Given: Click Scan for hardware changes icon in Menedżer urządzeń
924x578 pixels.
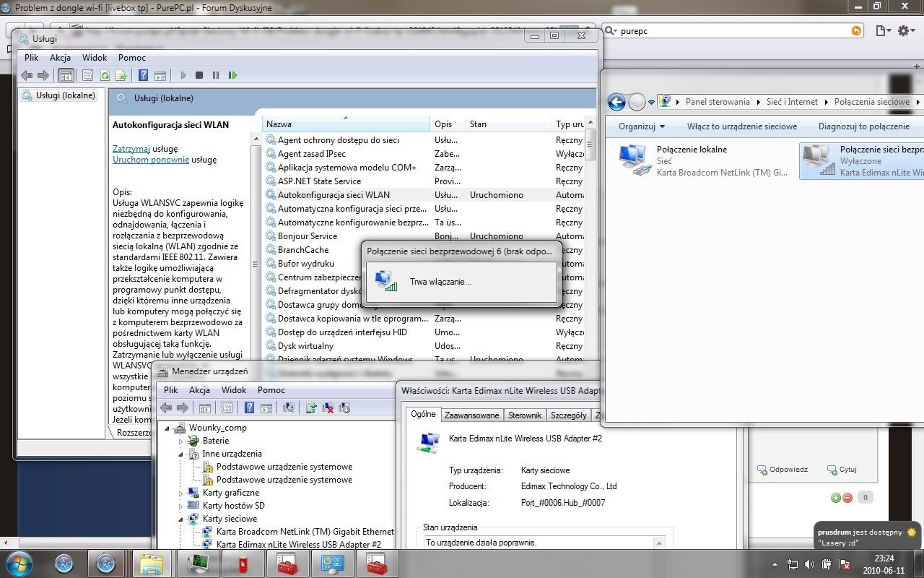Looking at the screenshot, I should tap(289, 407).
